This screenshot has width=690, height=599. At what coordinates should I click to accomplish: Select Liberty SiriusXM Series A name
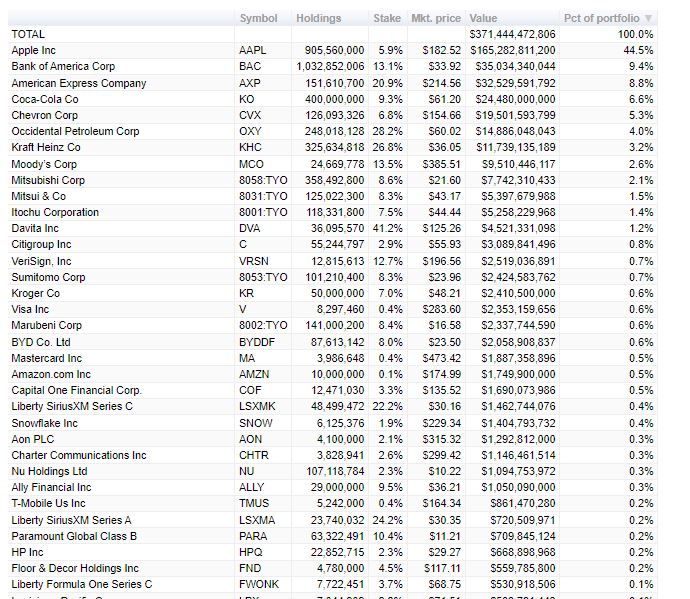point(71,520)
